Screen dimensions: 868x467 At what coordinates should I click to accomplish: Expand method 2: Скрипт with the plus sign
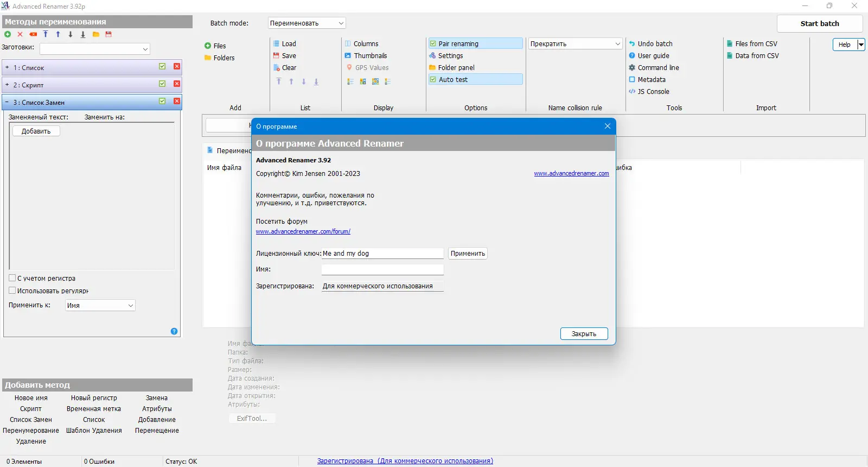click(x=7, y=85)
